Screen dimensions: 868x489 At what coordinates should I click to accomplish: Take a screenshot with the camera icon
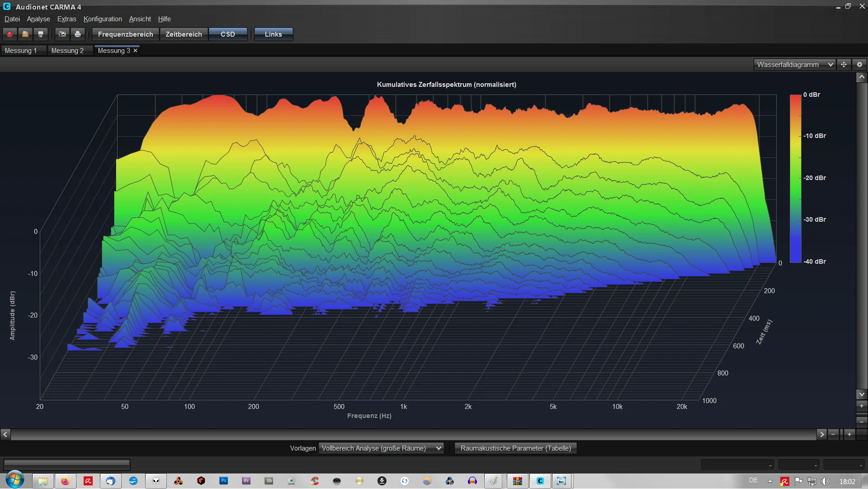click(x=62, y=34)
